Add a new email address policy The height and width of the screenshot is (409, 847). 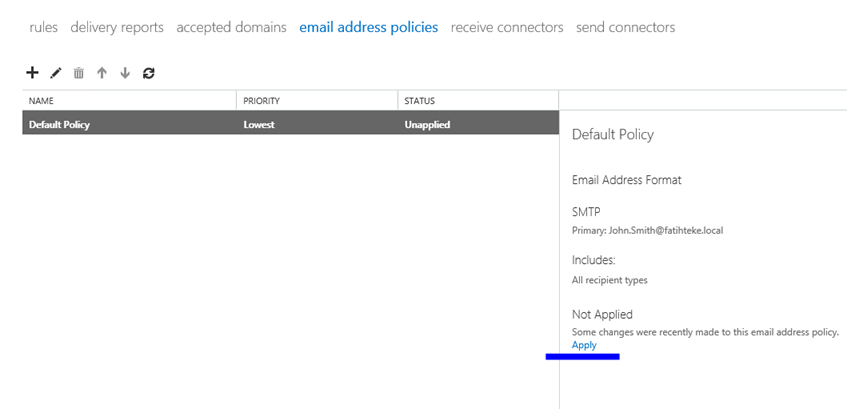pyautogui.click(x=32, y=72)
